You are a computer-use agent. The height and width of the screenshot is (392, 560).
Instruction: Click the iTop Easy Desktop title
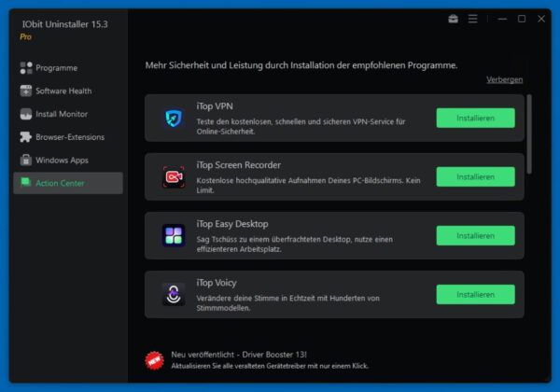pyautogui.click(x=232, y=224)
